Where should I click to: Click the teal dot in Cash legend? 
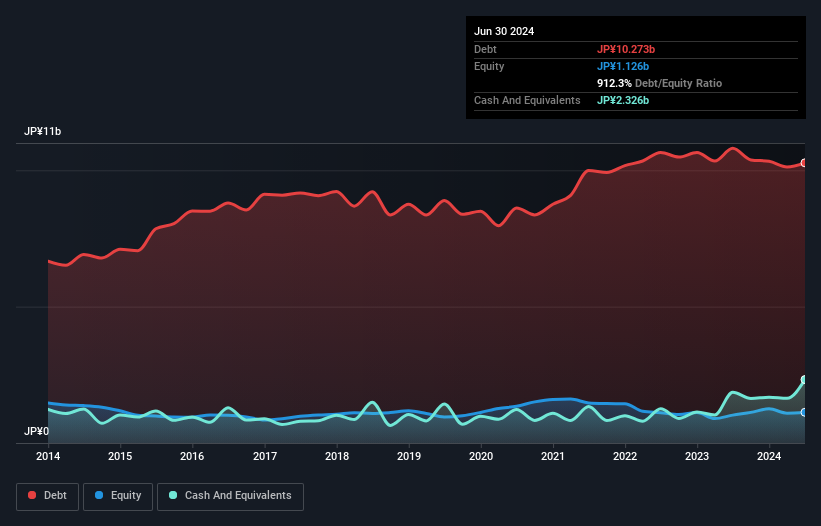coord(173,495)
